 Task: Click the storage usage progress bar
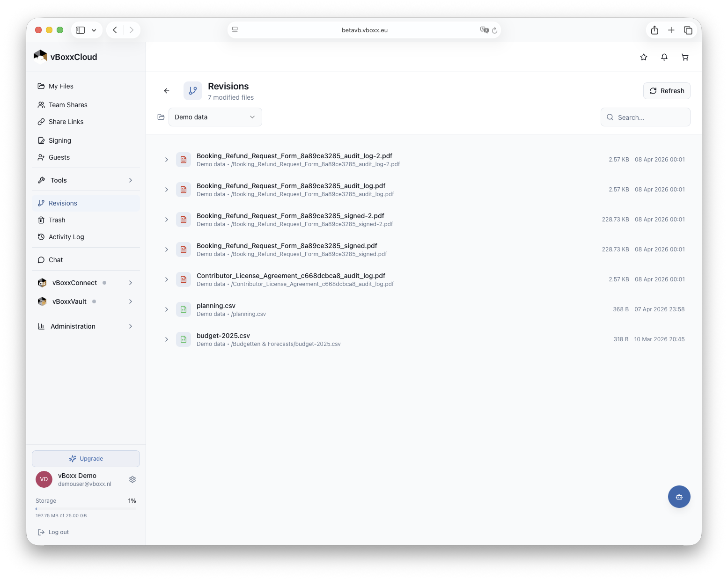86,508
